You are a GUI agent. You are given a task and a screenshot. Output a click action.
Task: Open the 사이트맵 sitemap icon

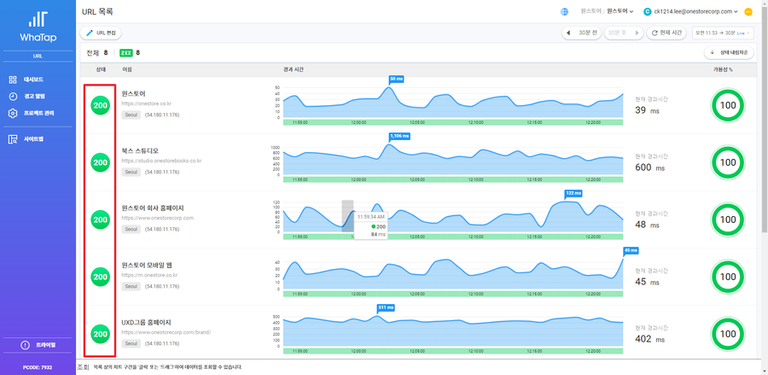click(13, 139)
